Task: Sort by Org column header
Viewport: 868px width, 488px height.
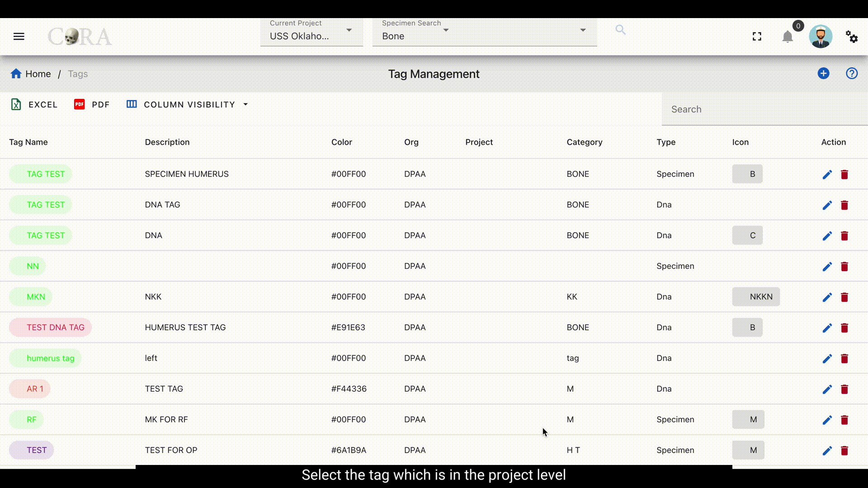Action: pyautogui.click(x=411, y=142)
